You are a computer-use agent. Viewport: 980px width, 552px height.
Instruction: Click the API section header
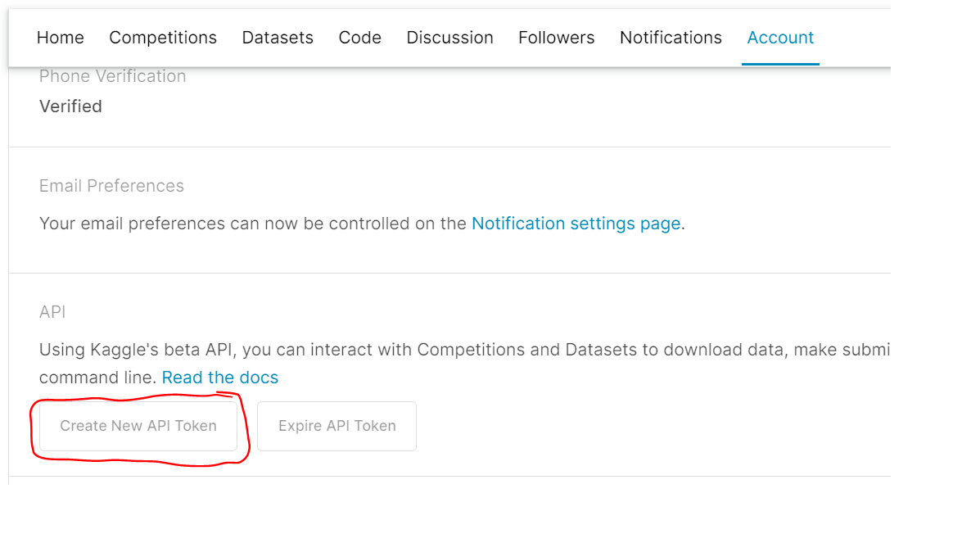pos(52,311)
